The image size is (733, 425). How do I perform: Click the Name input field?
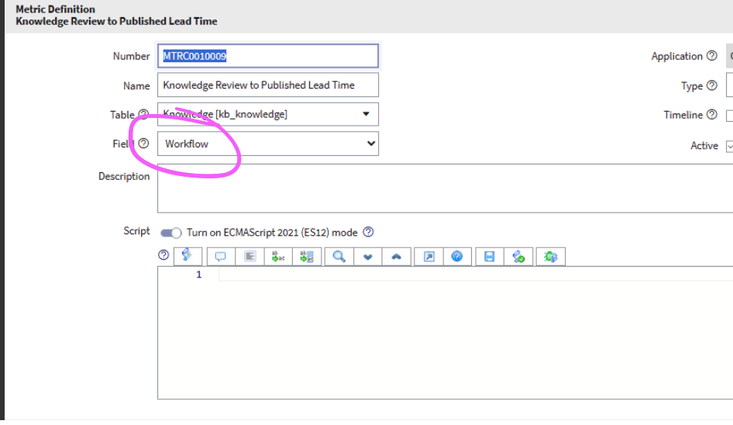[268, 85]
